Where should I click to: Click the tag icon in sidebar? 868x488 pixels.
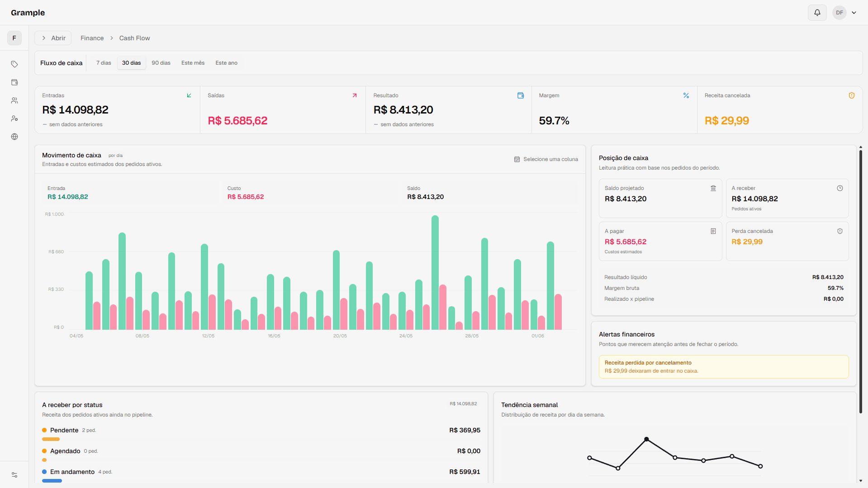tap(14, 64)
